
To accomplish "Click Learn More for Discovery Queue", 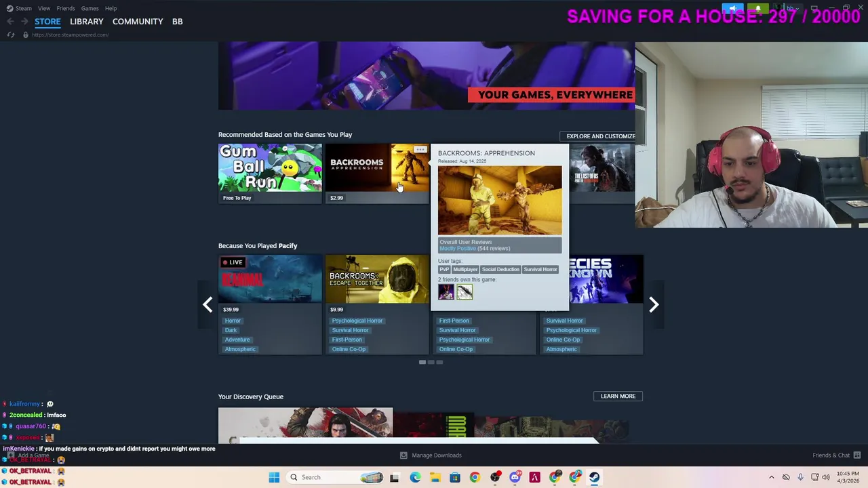I will pos(618,396).
